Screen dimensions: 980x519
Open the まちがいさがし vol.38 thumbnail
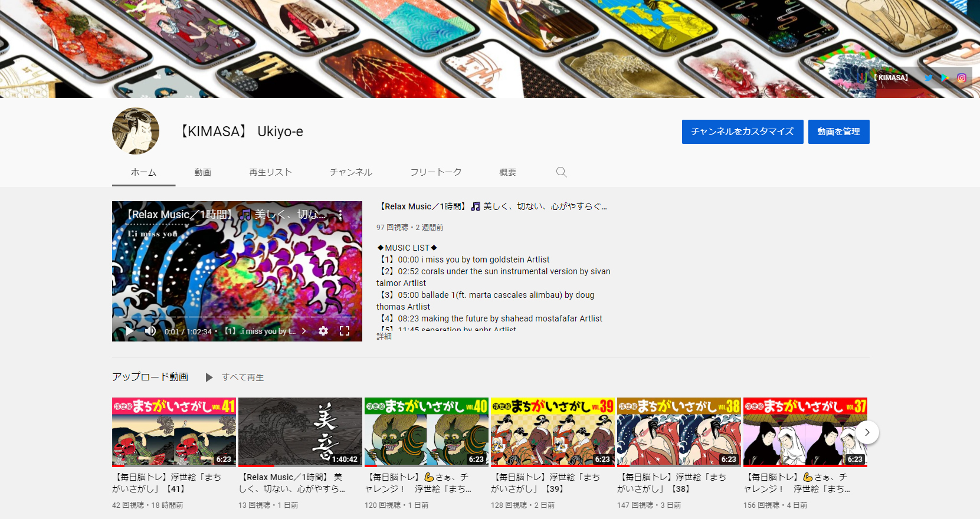coord(679,432)
